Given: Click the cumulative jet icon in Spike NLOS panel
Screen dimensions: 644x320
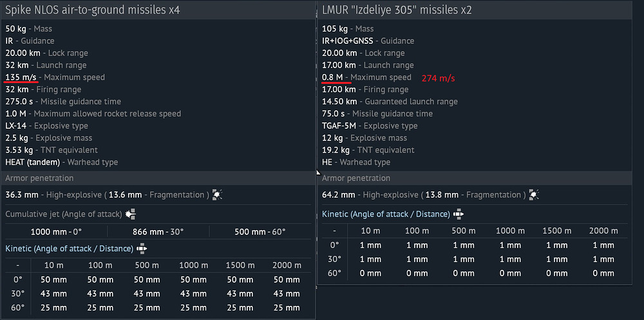Looking at the screenshot, I should 131,214.
